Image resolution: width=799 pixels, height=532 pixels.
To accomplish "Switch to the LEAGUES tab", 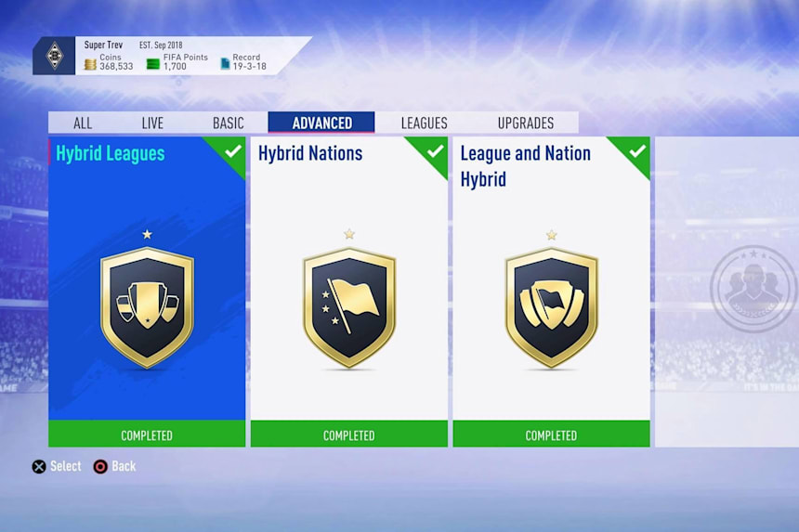I will [424, 123].
